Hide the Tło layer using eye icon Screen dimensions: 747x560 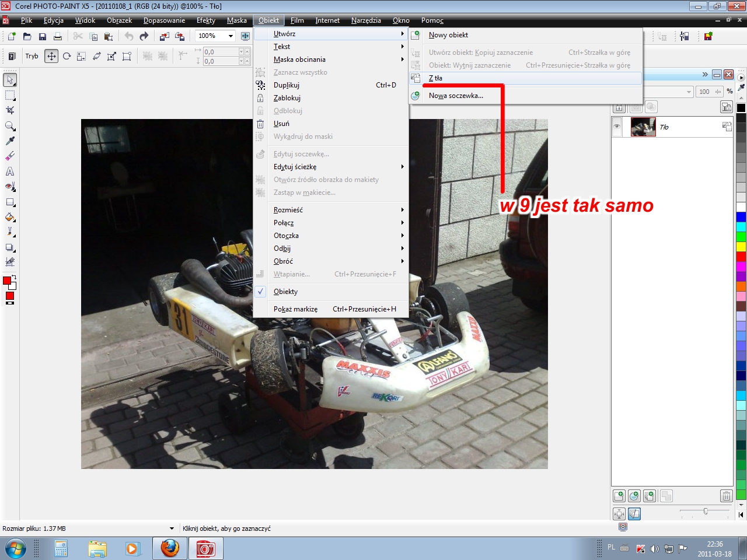tap(617, 127)
